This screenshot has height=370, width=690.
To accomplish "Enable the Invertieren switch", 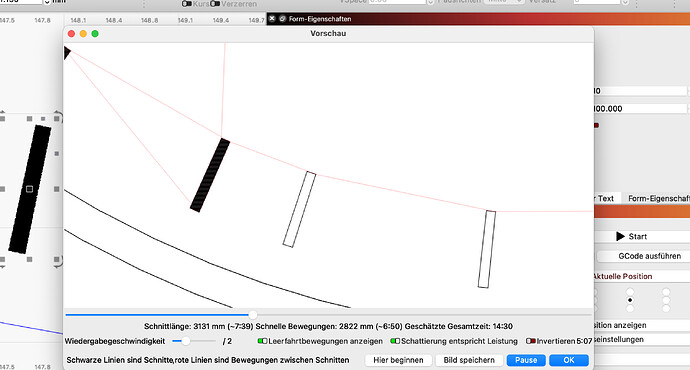I will (x=531, y=341).
